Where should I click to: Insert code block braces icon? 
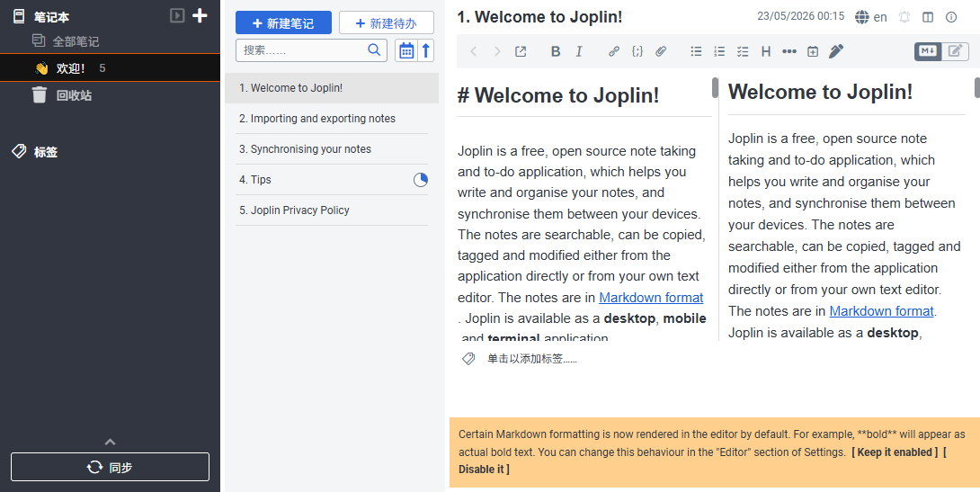click(x=637, y=51)
